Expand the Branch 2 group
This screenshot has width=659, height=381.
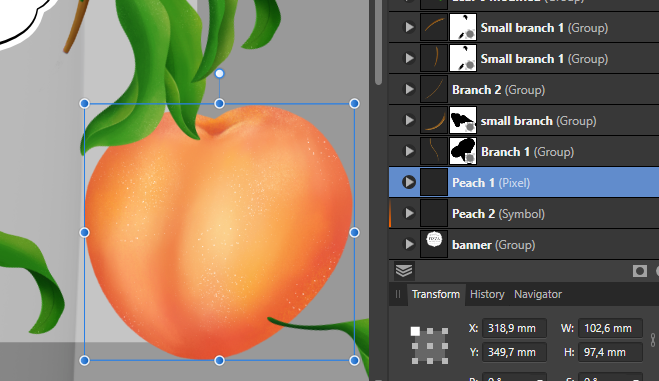coord(409,89)
